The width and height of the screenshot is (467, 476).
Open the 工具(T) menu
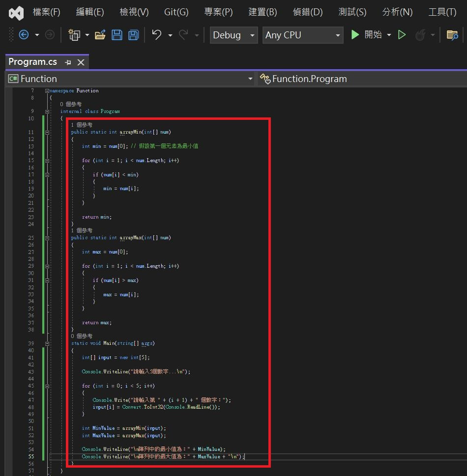click(x=442, y=12)
